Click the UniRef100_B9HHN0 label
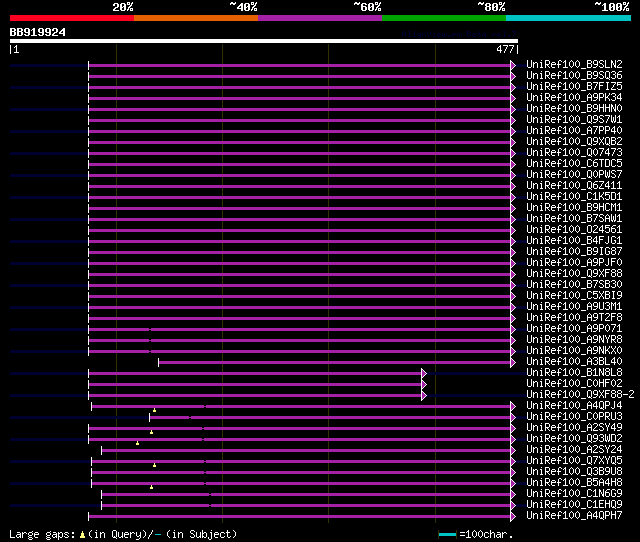The width and height of the screenshot is (640, 542). [x=574, y=109]
